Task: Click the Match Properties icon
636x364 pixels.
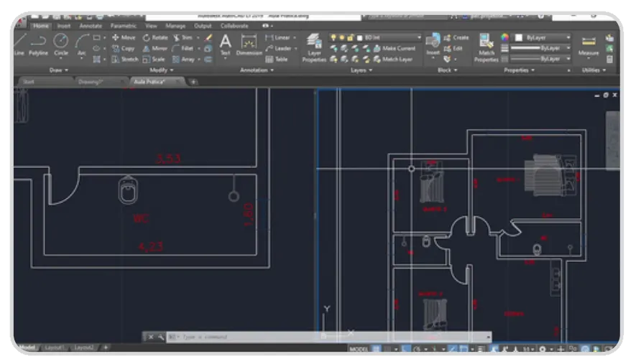Action: (486, 48)
